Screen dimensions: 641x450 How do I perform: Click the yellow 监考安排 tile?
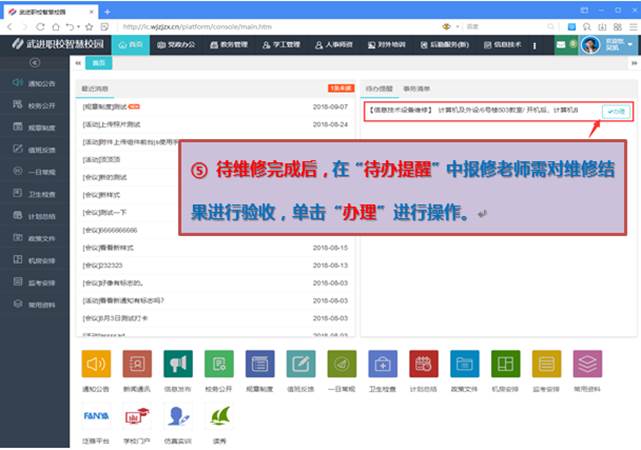point(547,363)
